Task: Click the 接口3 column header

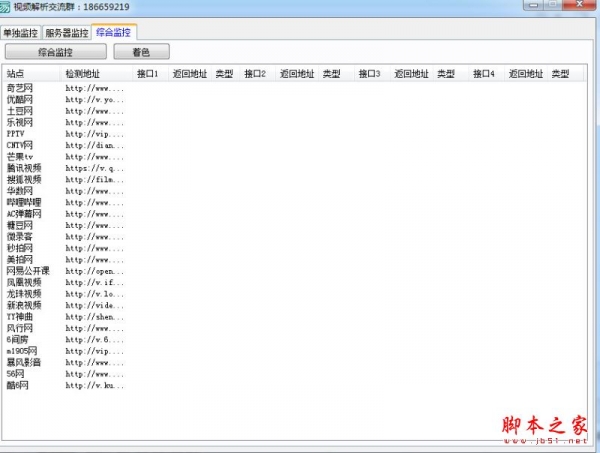Action: pos(372,73)
